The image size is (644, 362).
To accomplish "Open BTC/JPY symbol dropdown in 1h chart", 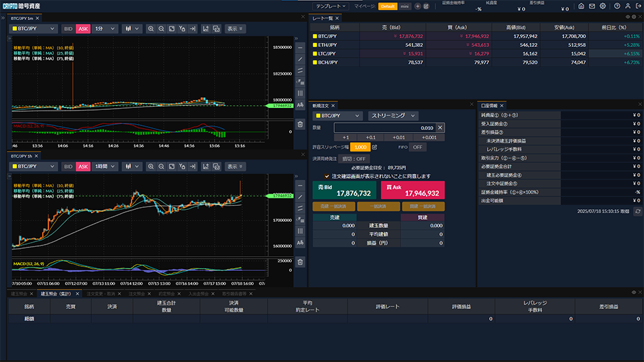I will [34, 166].
